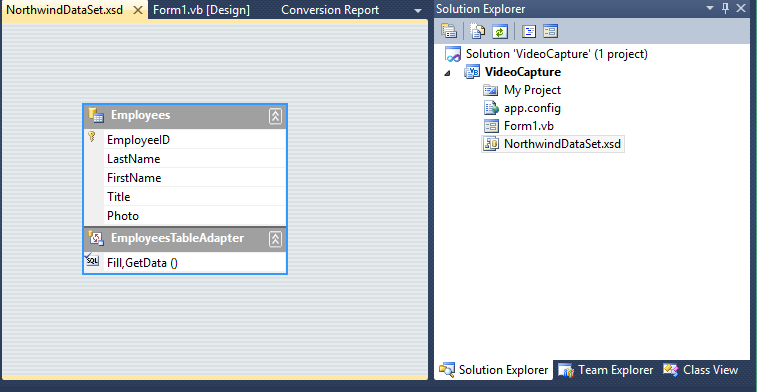Click the SQL query icon beside Fill,GetData
The image size is (757, 392).
point(92,260)
